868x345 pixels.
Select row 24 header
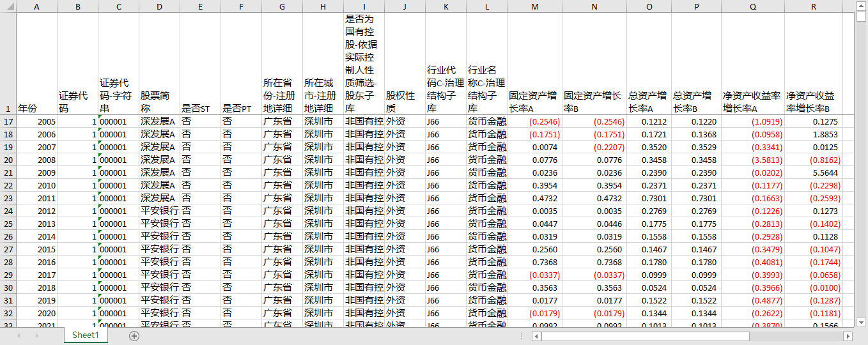coord(8,211)
